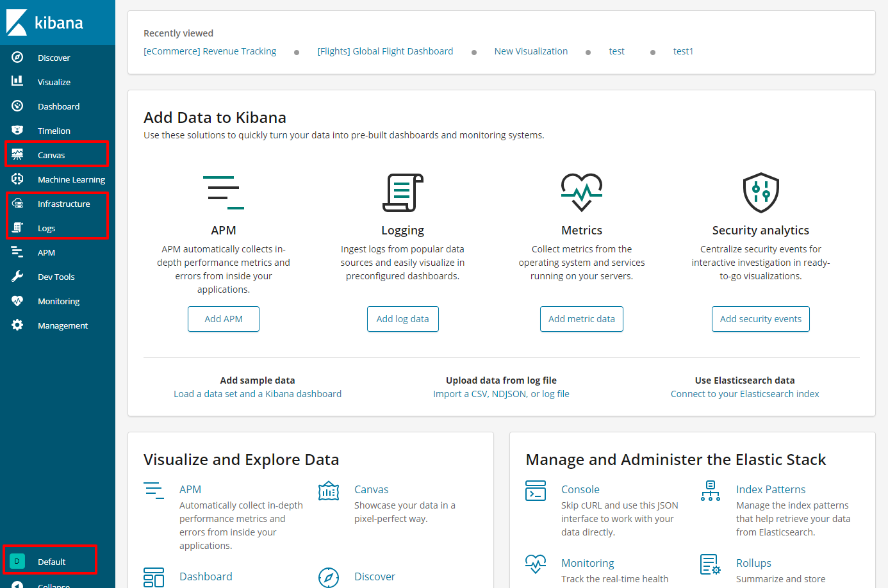Click Connect to your Elasticsearch index

click(744, 393)
